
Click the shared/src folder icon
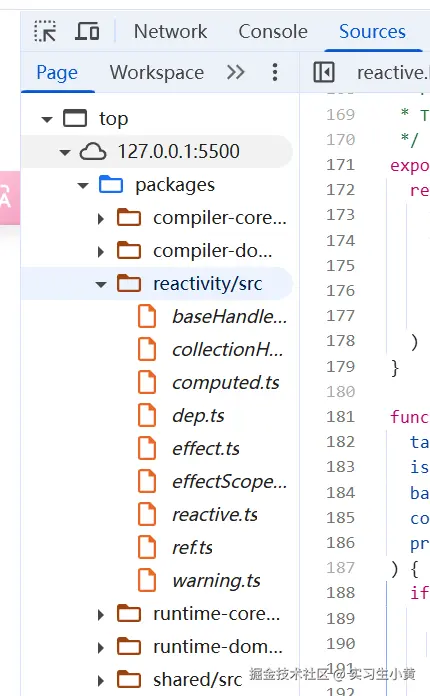(x=129, y=680)
